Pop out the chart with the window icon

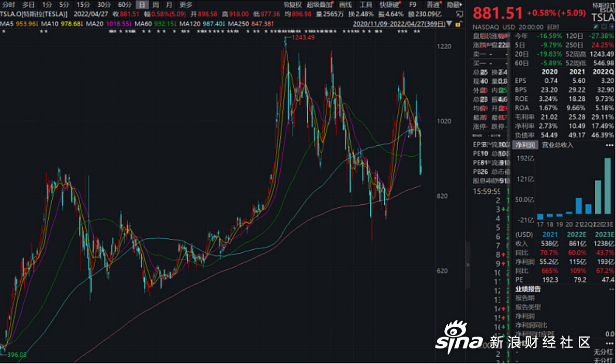coord(459,14)
